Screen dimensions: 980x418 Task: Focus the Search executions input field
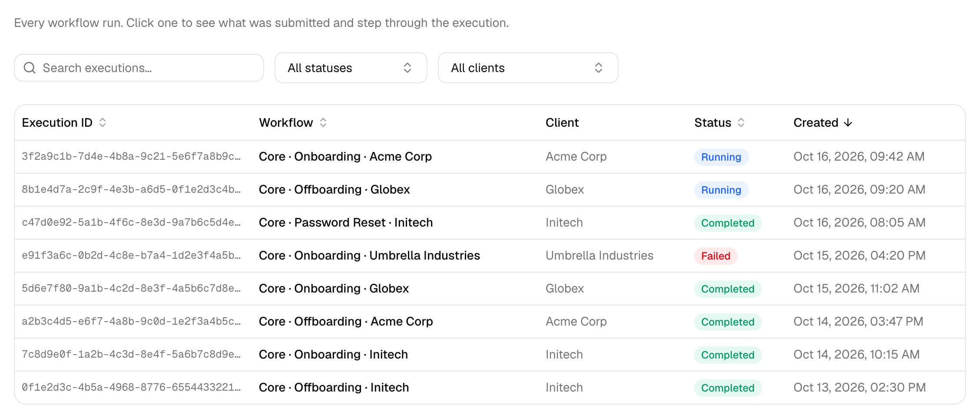(139, 68)
